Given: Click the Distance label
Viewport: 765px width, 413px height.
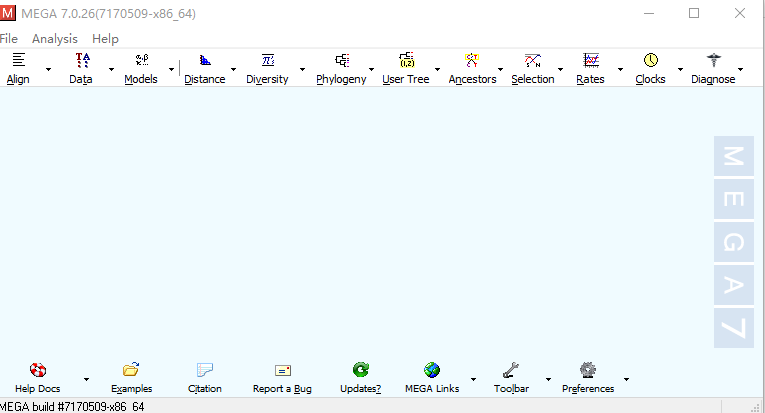Looking at the screenshot, I should [x=205, y=79].
